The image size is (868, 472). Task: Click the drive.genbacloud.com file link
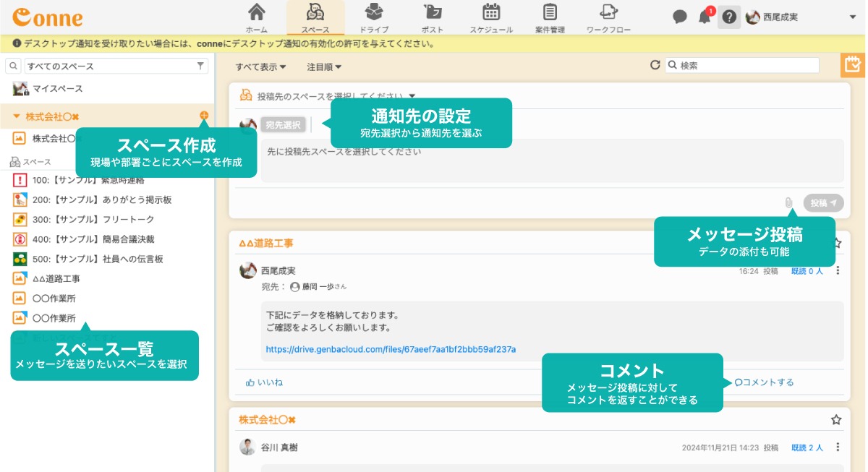[x=391, y=349]
